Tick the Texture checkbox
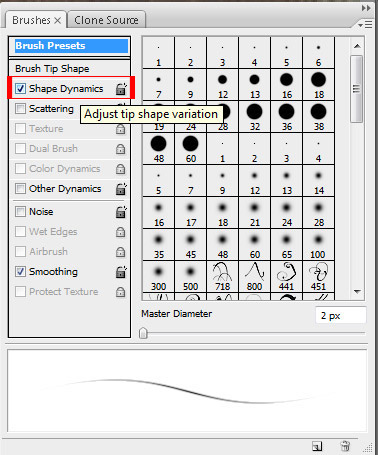The image size is (378, 455). click(20, 129)
